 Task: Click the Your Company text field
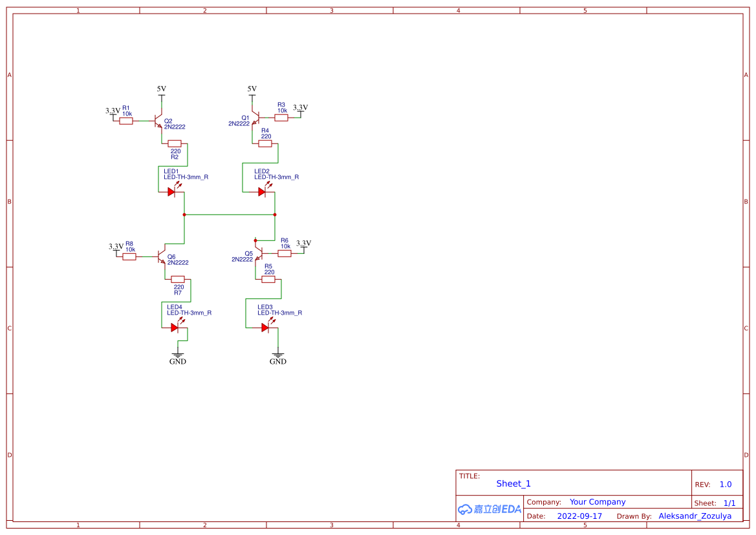point(597,501)
